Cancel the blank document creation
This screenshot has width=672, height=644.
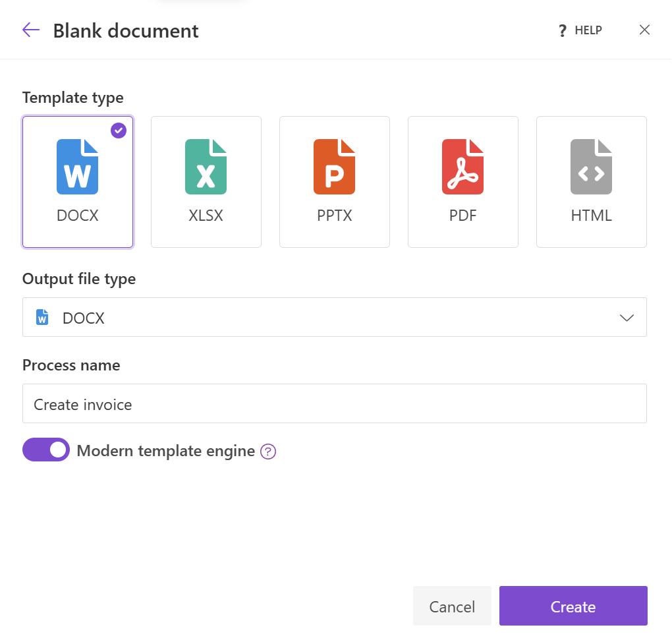coord(452,606)
